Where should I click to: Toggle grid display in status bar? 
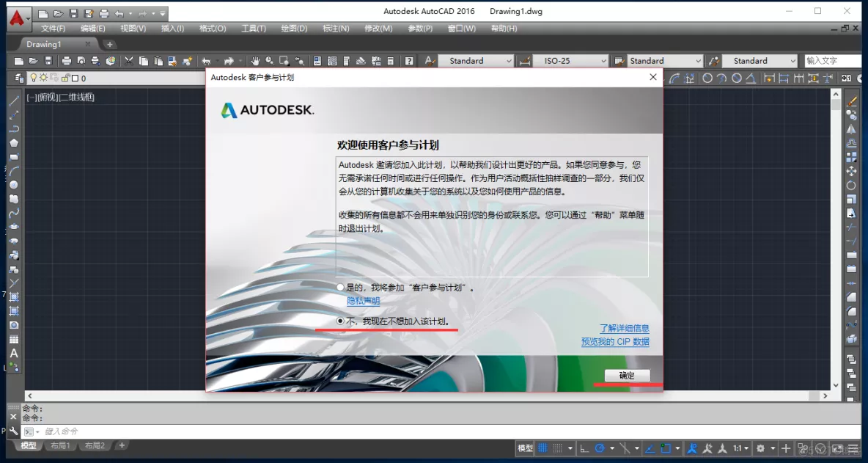point(543,448)
